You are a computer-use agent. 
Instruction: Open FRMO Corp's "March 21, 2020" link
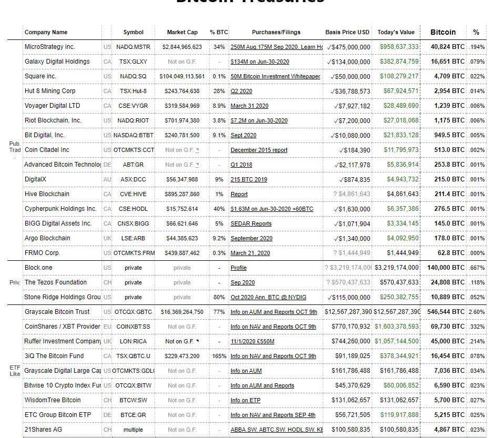(x=250, y=253)
